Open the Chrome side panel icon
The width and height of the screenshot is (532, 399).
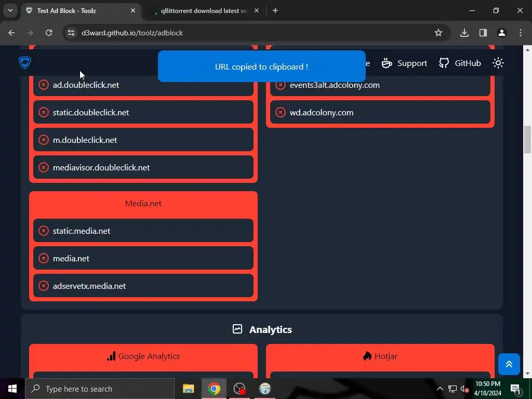(x=483, y=33)
